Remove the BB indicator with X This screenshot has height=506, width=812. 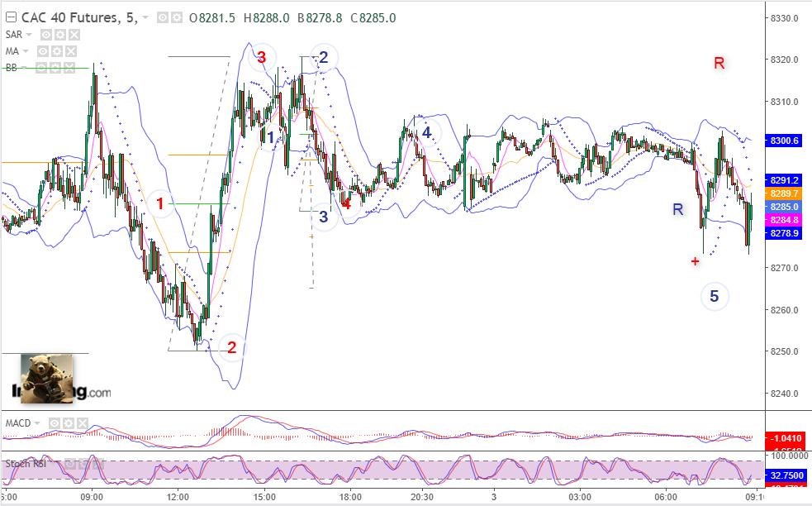69,68
